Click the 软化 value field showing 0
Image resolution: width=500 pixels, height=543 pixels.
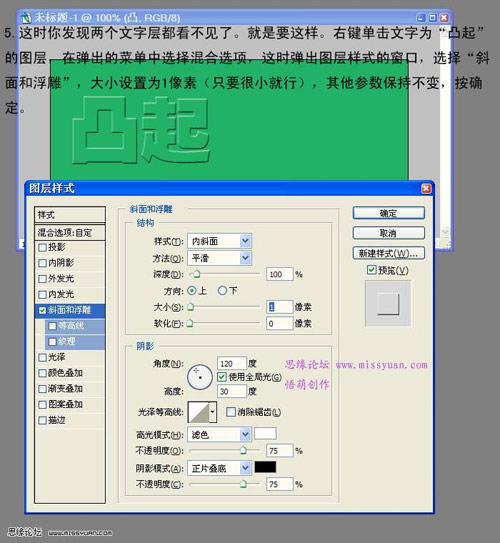click(x=280, y=323)
